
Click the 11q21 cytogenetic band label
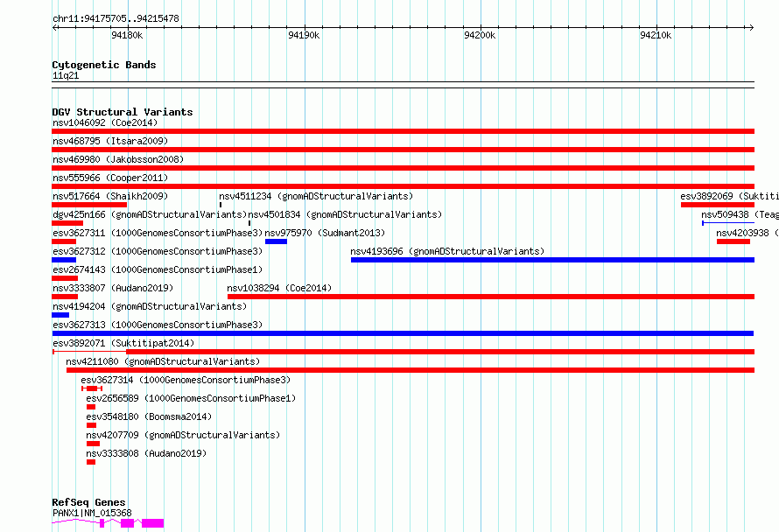[x=66, y=75]
